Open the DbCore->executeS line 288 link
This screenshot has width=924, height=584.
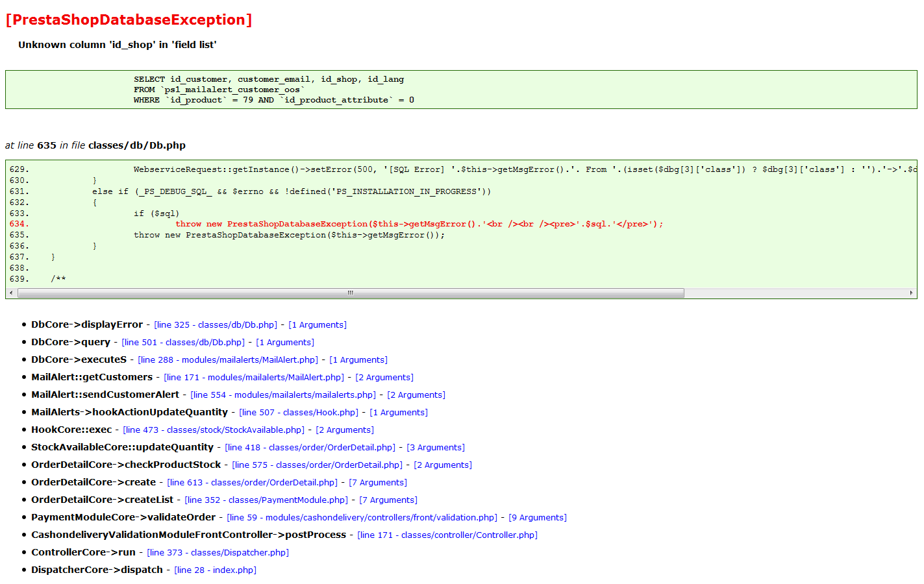click(x=228, y=360)
